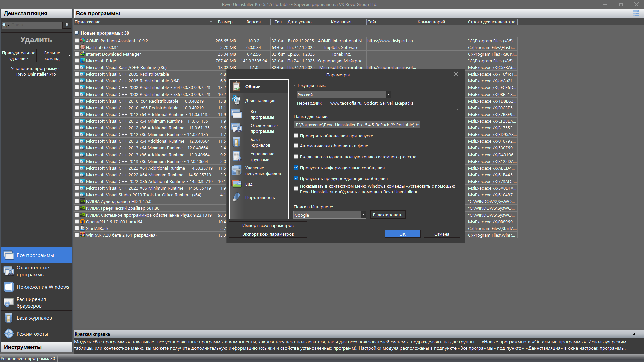The height and width of the screenshot is (362, 644).
Task: Collapse the Новые программы group
Action: point(77,33)
